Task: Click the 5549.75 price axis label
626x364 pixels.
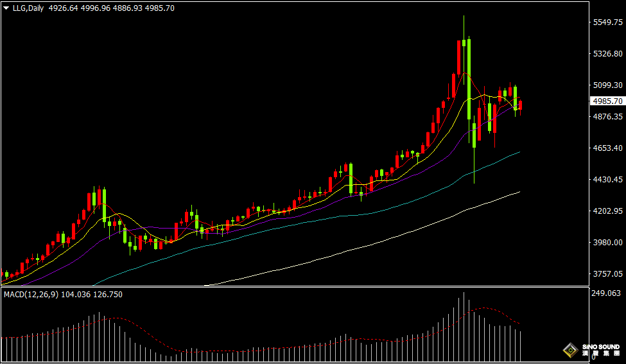Action: 608,22
